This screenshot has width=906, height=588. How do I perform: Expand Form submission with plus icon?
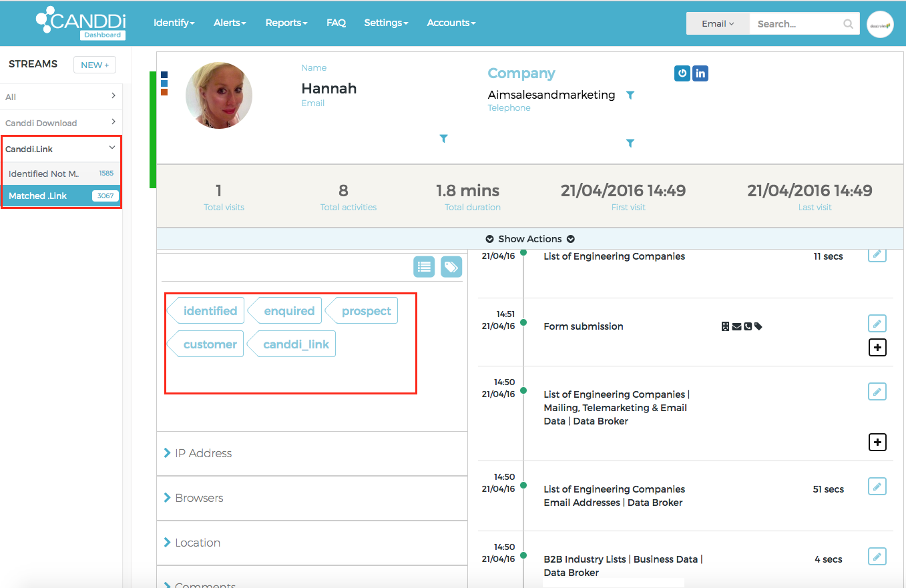[x=877, y=347]
